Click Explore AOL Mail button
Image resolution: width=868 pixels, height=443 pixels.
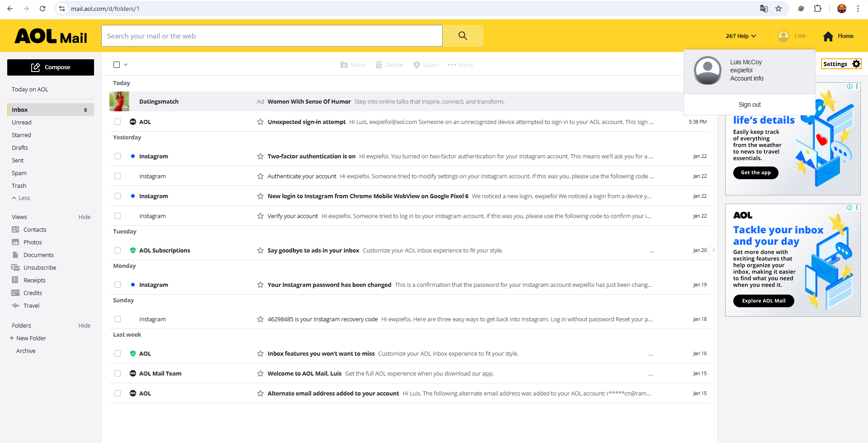click(764, 301)
